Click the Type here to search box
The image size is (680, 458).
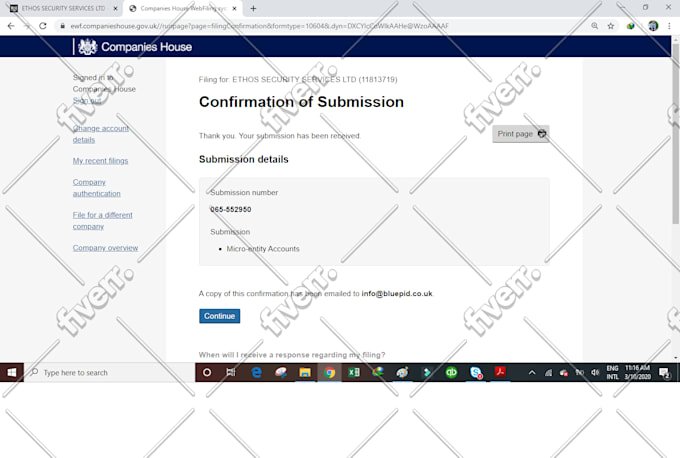pos(109,373)
